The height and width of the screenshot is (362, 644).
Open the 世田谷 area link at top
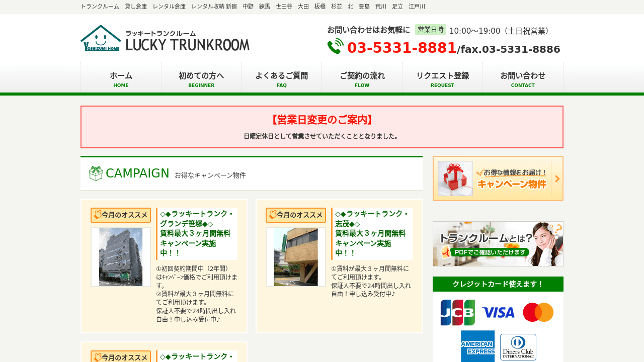283,7
